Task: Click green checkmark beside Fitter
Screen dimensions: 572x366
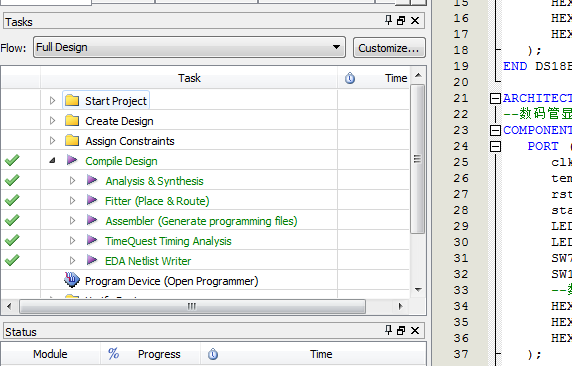Action: [12, 200]
